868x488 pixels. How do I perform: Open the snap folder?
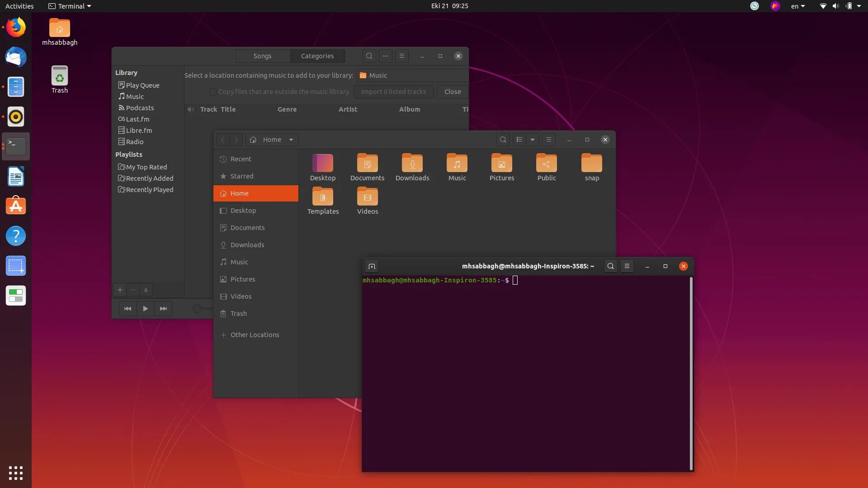pos(591,164)
